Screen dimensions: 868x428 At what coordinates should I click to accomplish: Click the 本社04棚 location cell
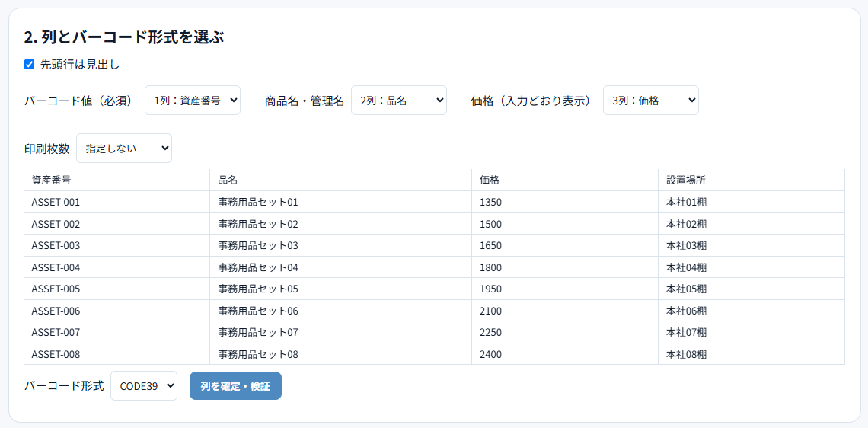click(752, 267)
